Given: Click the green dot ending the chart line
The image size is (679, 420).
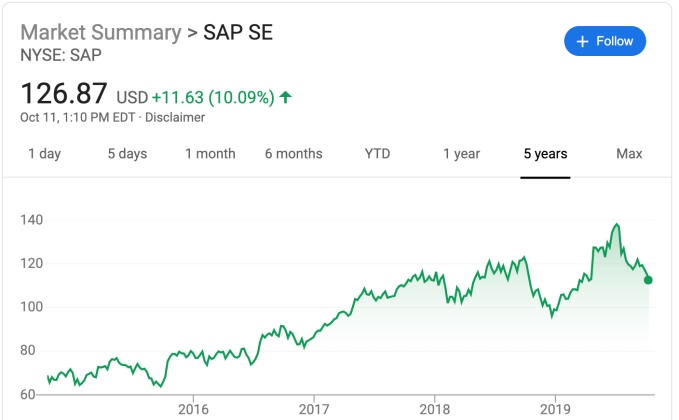Looking at the screenshot, I should click(x=648, y=280).
